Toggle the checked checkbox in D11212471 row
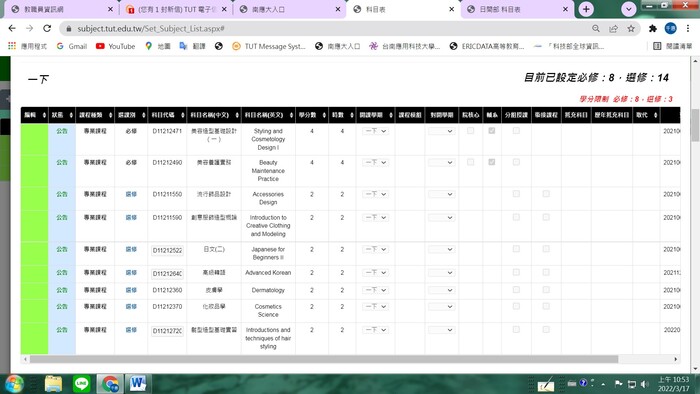 (492, 131)
